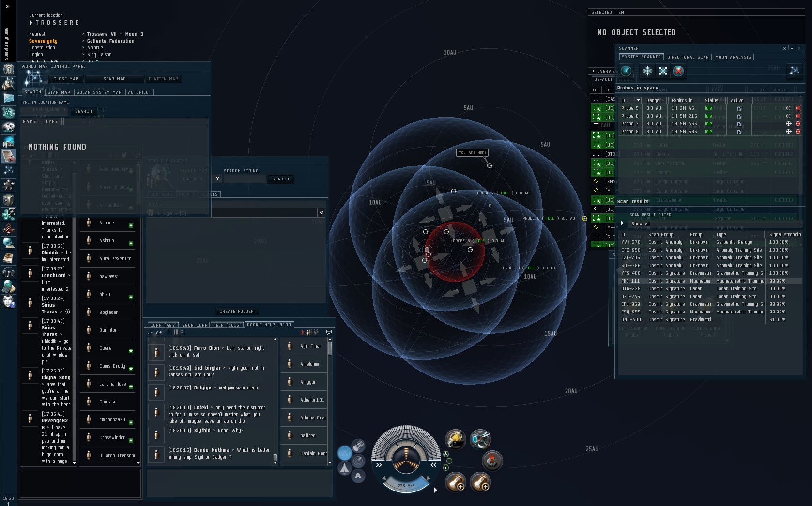Image resolution: width=812 pixels, height=506 pixels.
Task: Select the Solar System Map tab
Action: click(x=99, y=92)
